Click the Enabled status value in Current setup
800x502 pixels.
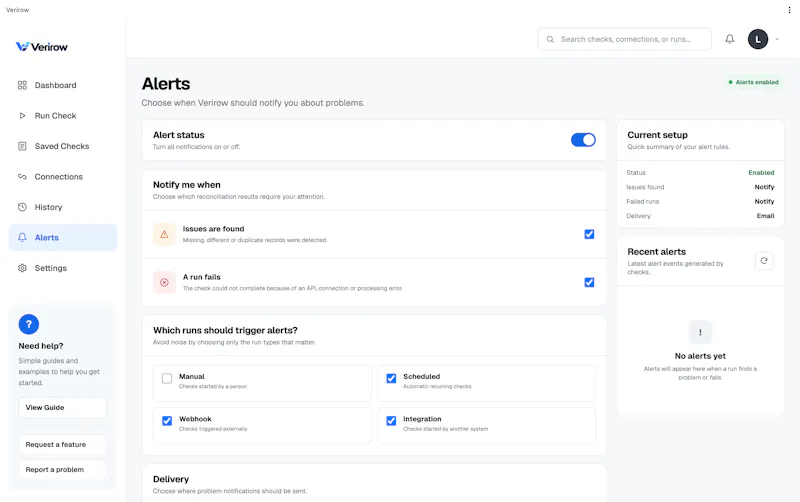pyautogui.click(x=761, y=172)
